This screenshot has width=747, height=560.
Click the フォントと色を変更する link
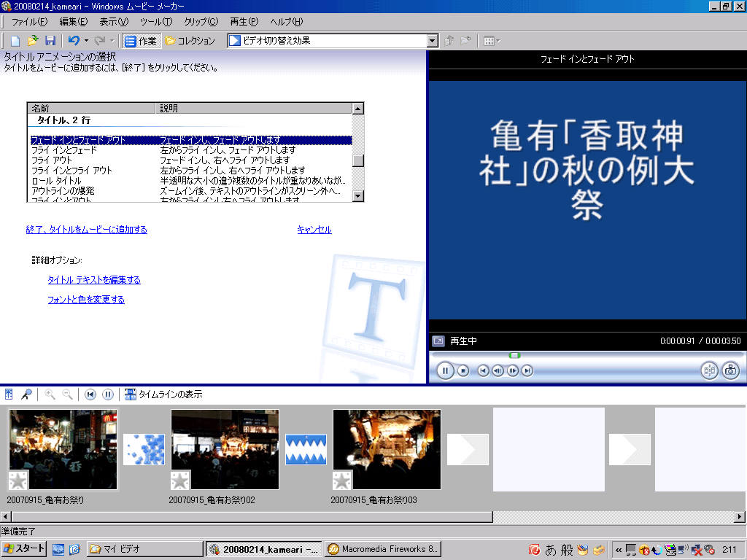85,300
